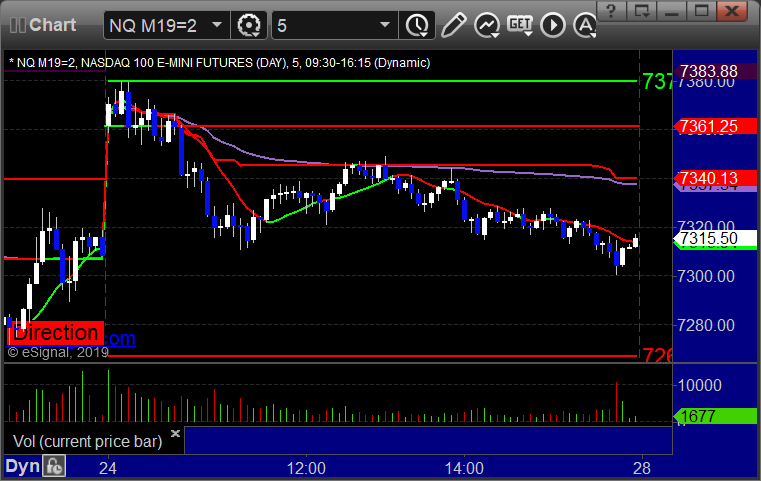The width and height of the screenshot is (761, 481).
Task: Expand the NQ M19=2 symbol dropdown
Action: point(217,24)
